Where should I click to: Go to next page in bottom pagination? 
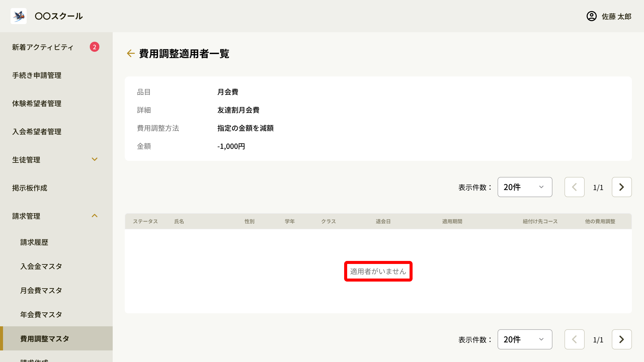coord(622,339)
